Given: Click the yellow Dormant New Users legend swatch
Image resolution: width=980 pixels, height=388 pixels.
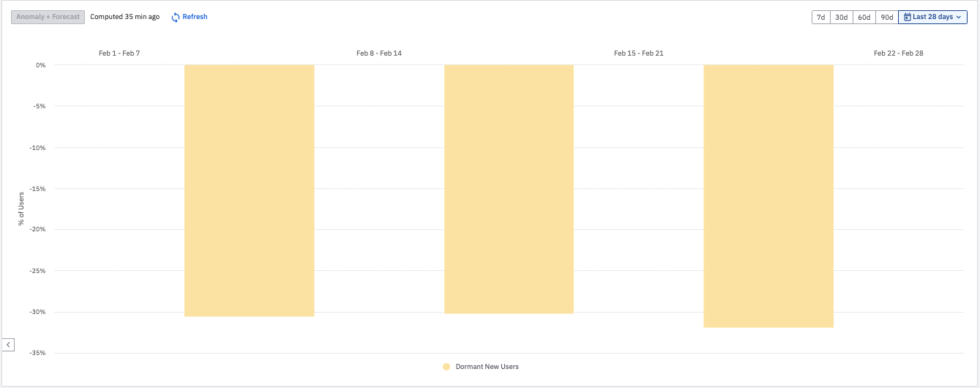Looking at the screenshot, I should [446, 367].
